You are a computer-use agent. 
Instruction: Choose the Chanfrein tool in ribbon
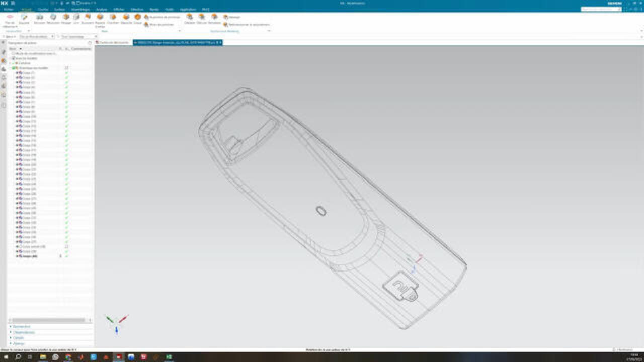(113, 18)
